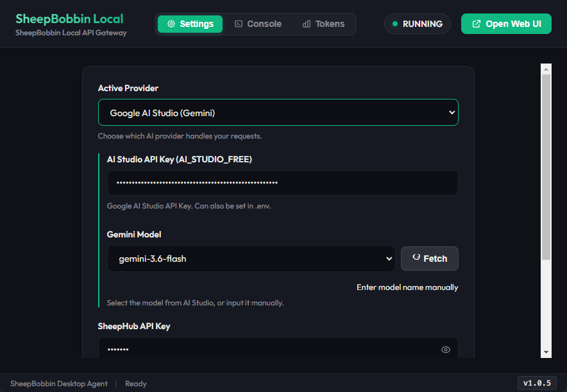Switch to the Settings tab
The image size is (567, 392).
tap(190, 24)
